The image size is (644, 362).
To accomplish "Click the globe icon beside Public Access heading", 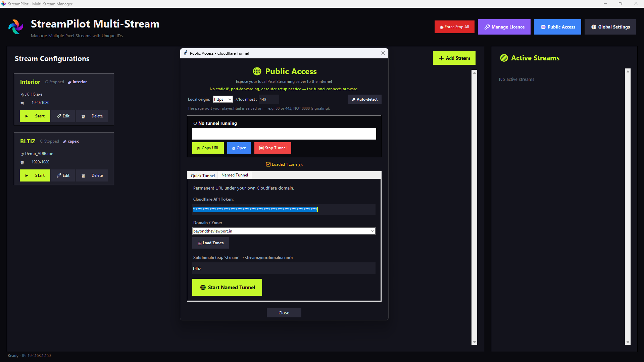I will tap(257, 71).
